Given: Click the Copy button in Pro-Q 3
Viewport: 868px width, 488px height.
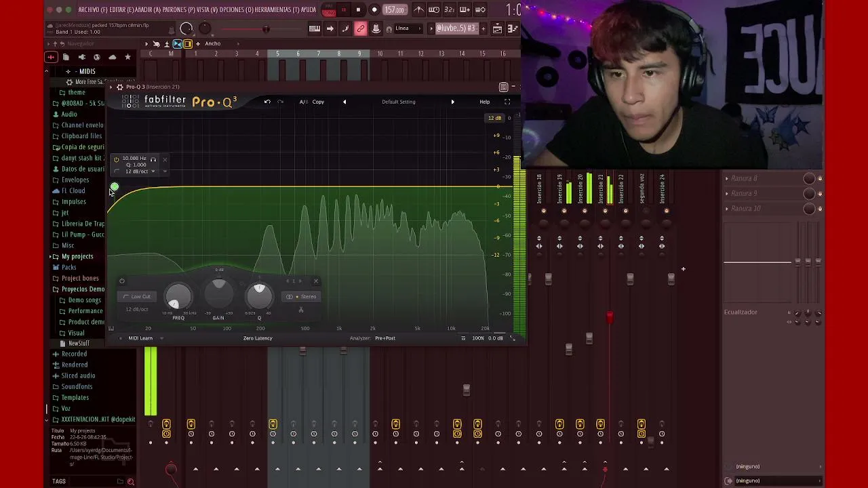Looking at the screenshot, I should pyautogui.click(x=318, y=102).
